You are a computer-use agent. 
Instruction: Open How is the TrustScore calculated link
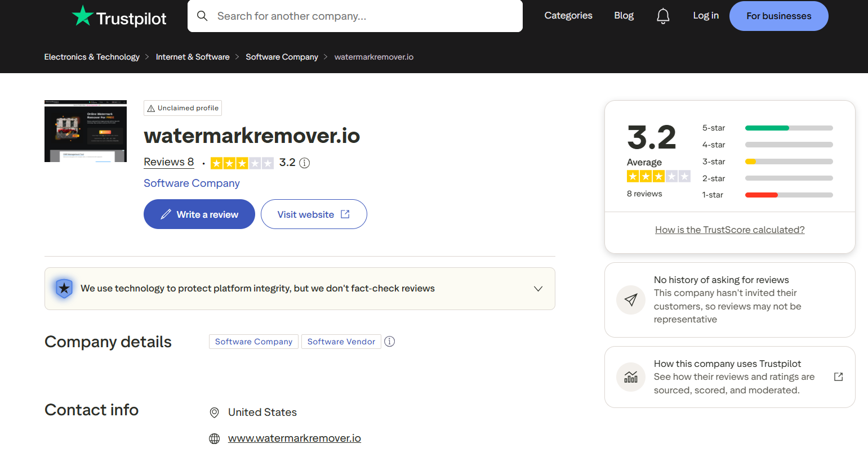coord(730,230)
